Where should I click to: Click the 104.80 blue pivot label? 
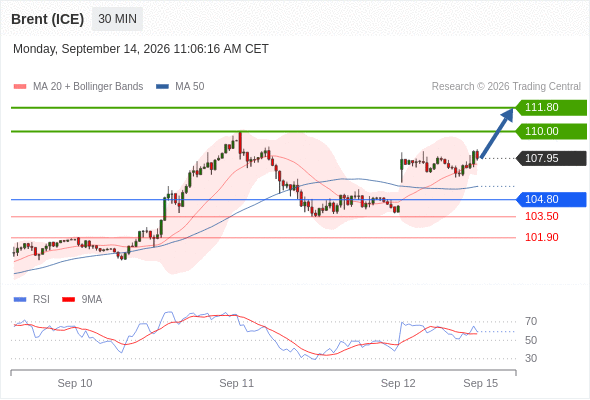click(551, 199)
